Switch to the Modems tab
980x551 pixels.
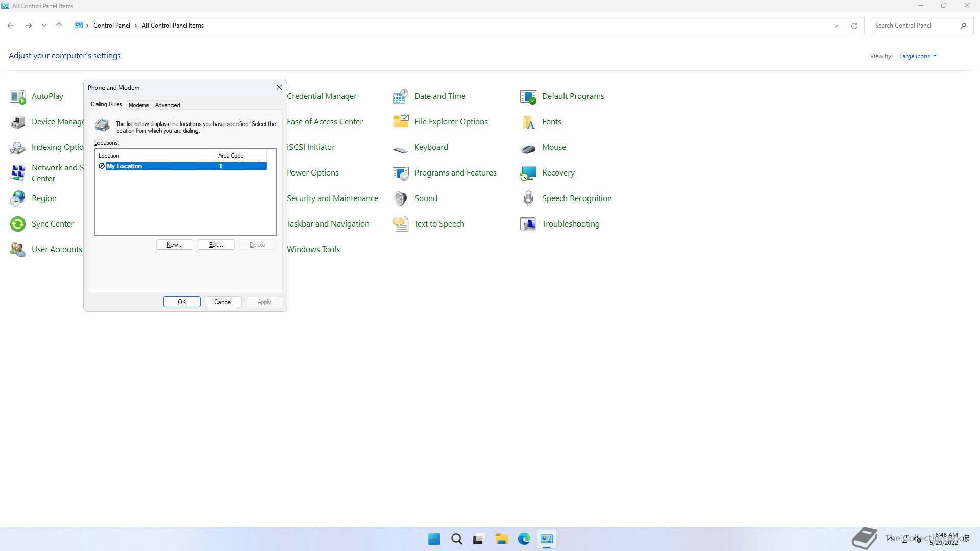138,105
